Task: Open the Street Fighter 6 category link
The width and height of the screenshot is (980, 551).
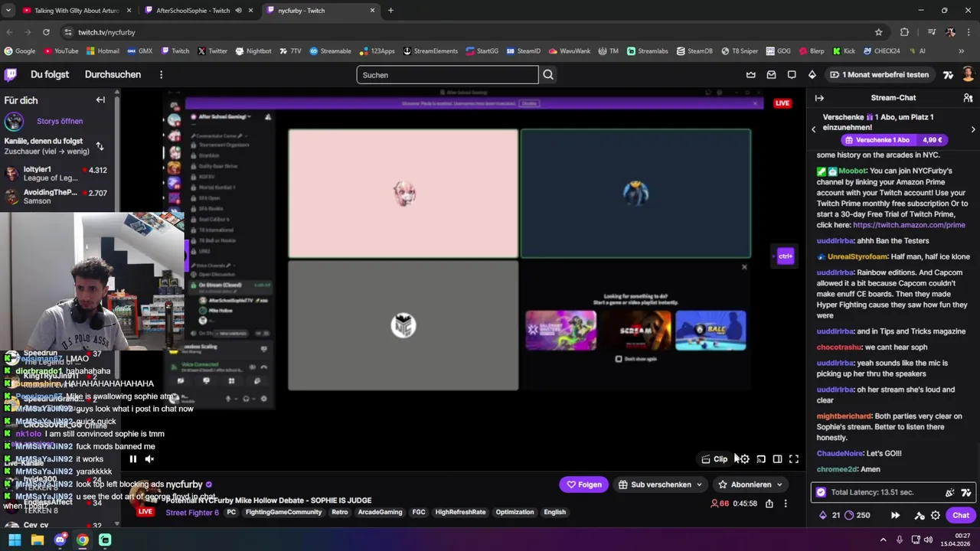Action: point(192,512)
